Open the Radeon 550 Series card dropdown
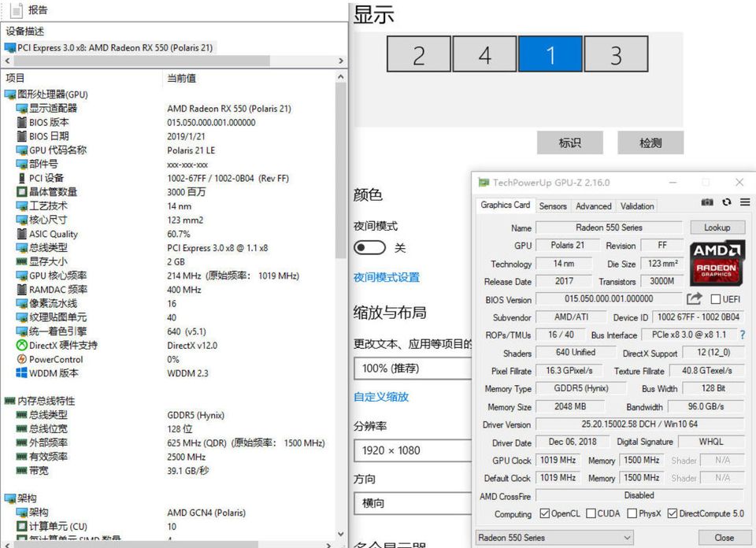 (x=554, y=538)
